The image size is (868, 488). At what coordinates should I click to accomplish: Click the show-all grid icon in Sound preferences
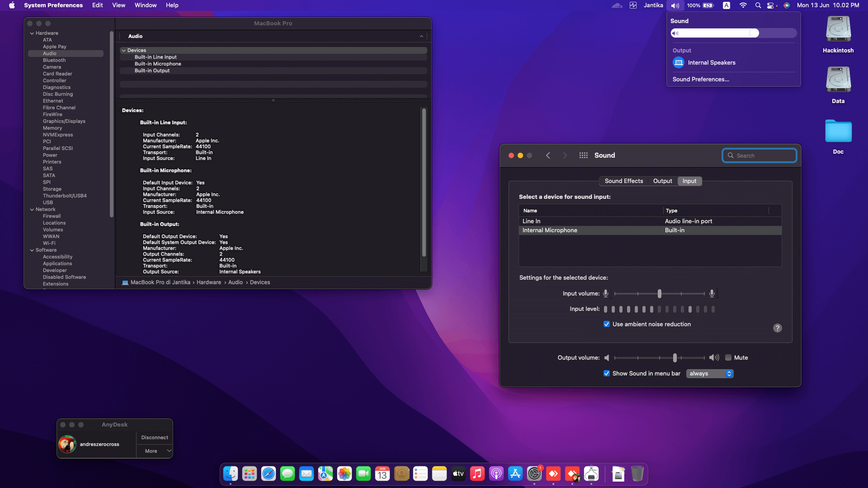click(x=583, y=155)
